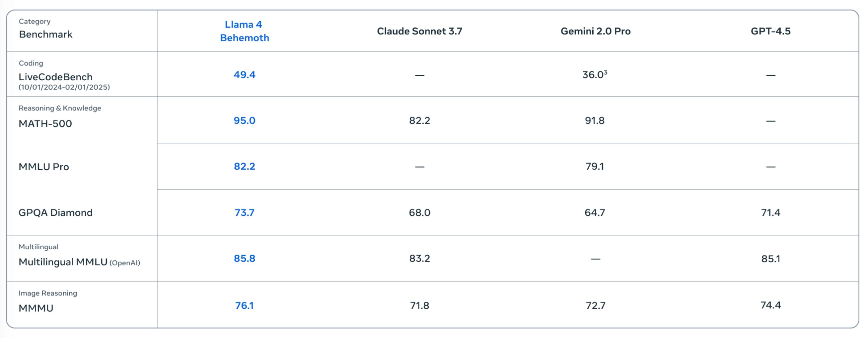868x338 pixels.
Task: Click GPT-4.5's 74.4 MMMU score
Action: pyautogui.click(x=771, y=305)
